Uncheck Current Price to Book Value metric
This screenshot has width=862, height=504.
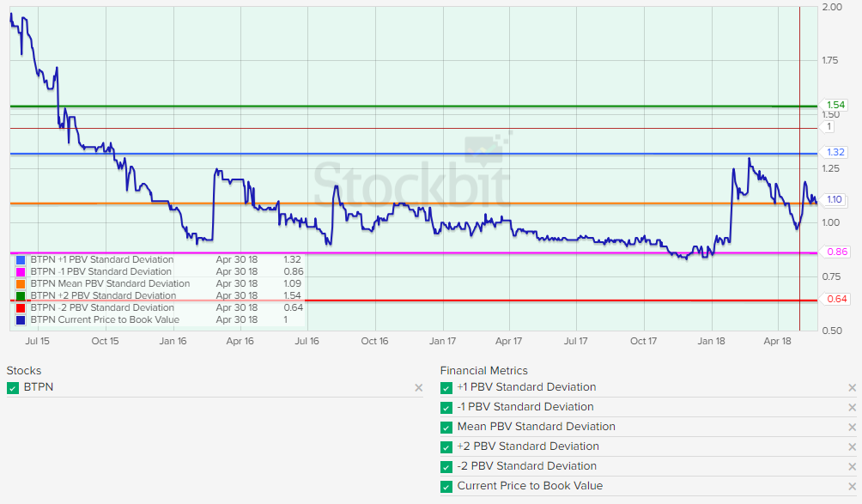click(446, 487)
